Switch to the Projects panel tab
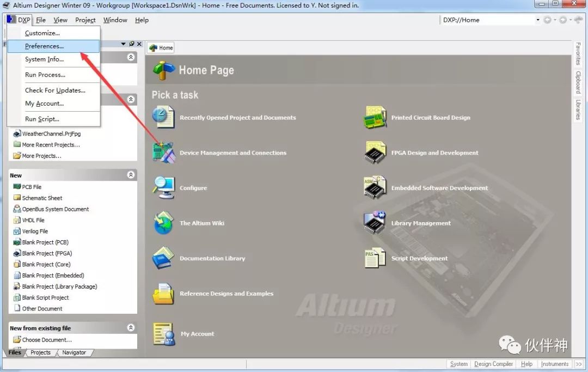The image size is (588, 372). (40, 352)
